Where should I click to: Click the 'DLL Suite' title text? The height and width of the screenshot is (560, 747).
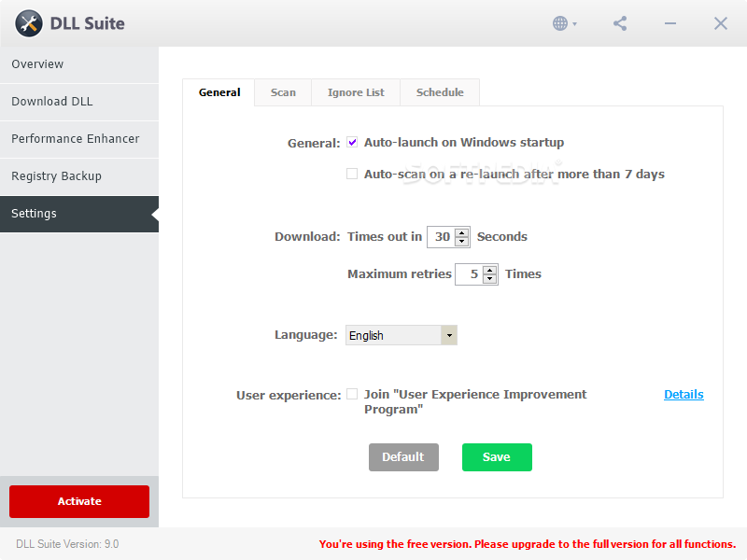[x=87, y=23]
